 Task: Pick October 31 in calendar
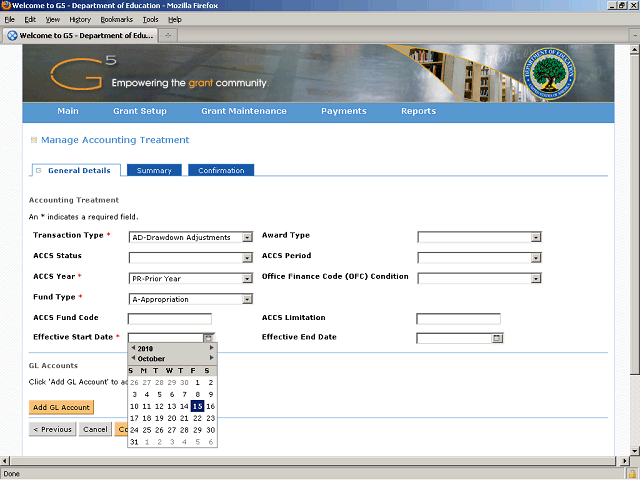[x=134, y=442]
